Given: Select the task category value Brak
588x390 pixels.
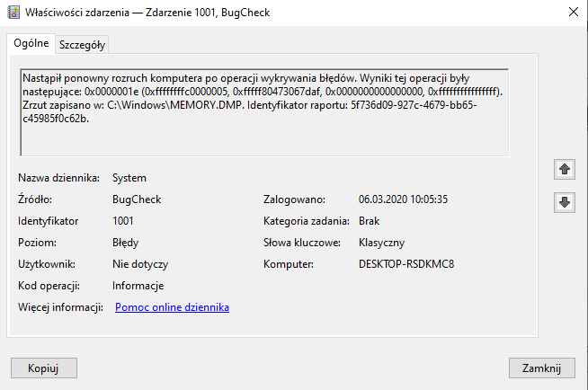Looking at the screenshot, I should [x=369, y=221].
